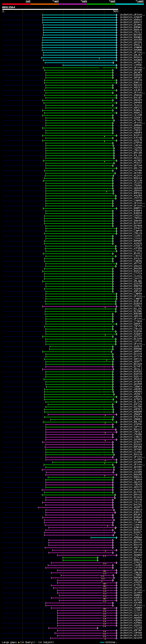Select the UniRef100_Q6CJY8 hit label
The image size is (146, 644).
131,168
